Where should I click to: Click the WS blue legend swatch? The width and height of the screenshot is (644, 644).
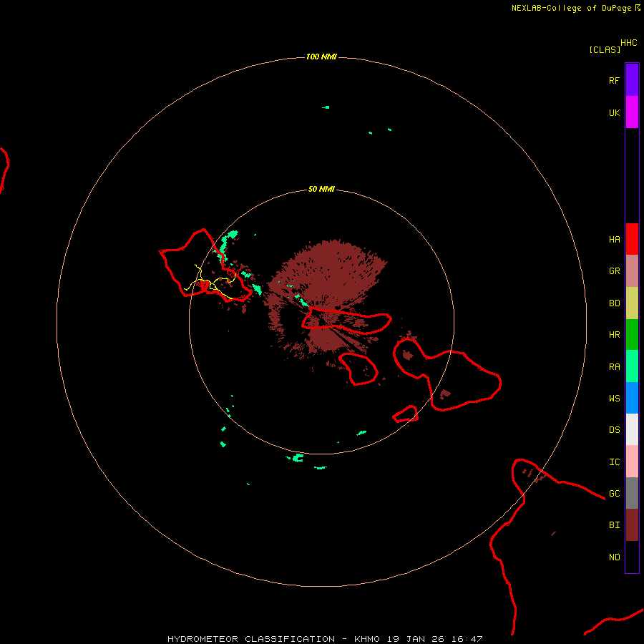pyautogui.click(x=632, y=398)
